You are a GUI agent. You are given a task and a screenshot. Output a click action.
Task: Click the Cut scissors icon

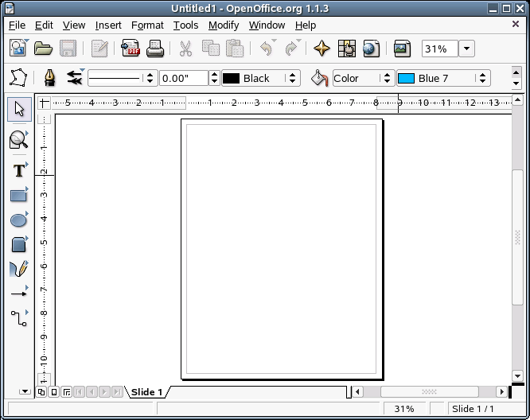coord(185,49)
